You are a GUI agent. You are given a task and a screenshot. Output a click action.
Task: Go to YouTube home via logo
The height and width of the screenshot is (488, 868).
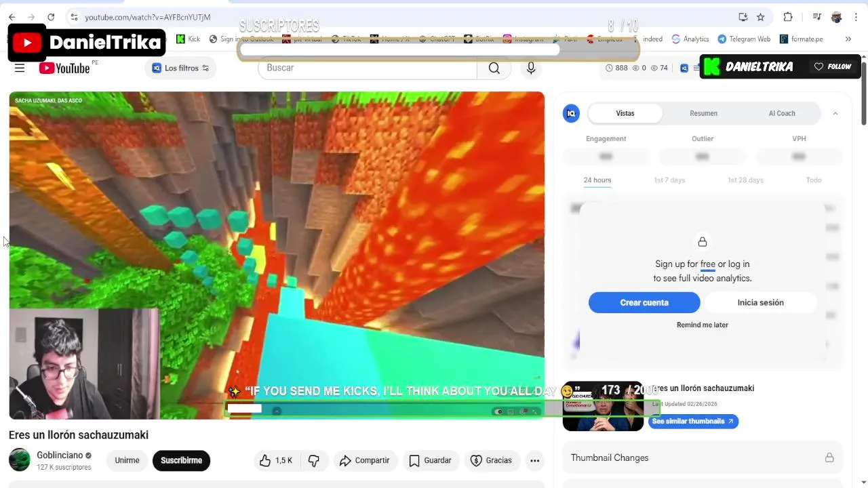pyautogui.click(x=64, y=68)
